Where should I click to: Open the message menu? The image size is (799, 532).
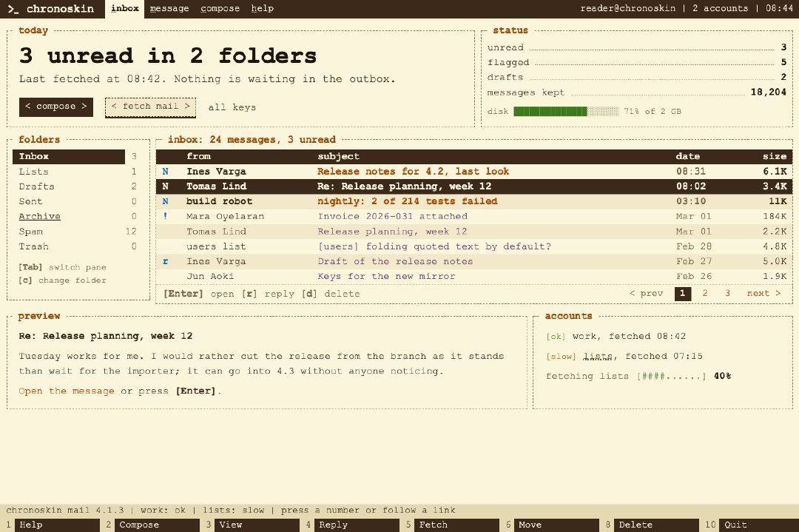(169, 9)
